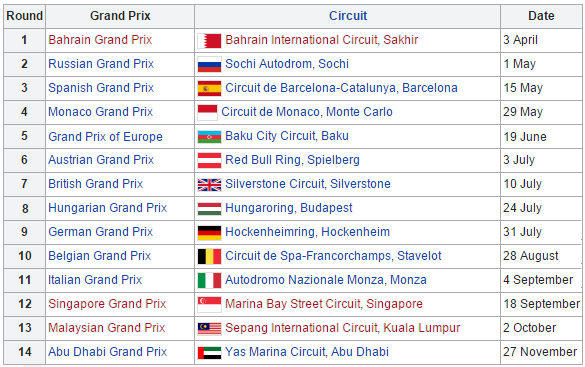Open the Grand Prix of Europe link
The width and height of the screenshot is (585, 367).
[105, 137]
